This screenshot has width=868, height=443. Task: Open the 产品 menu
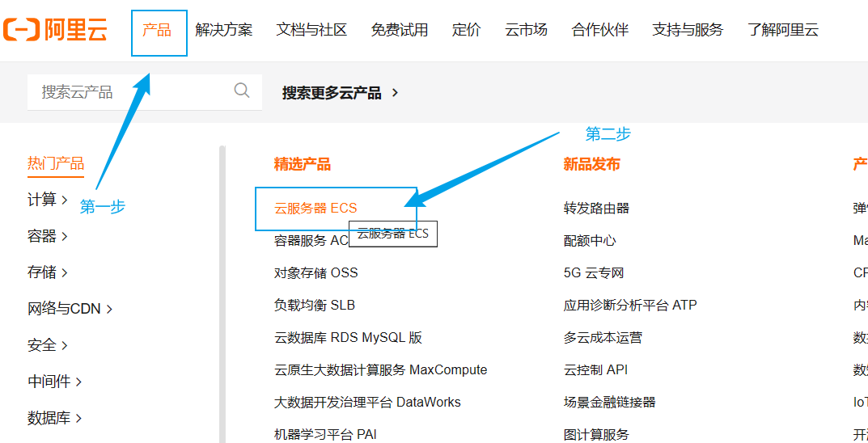[x=157, y=30]
